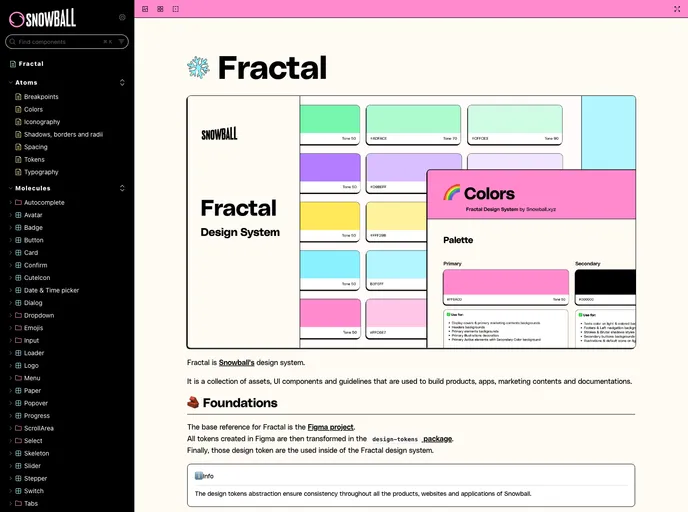688x512 pixels.
Task: Open the design-tokens package link
Action: [x=412, y=439]
